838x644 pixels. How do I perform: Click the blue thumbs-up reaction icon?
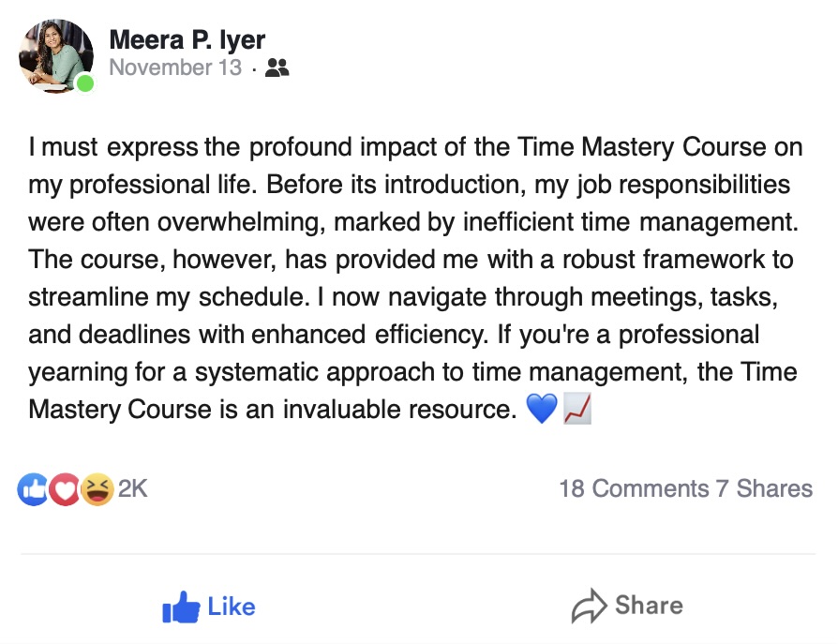point(32,489)
